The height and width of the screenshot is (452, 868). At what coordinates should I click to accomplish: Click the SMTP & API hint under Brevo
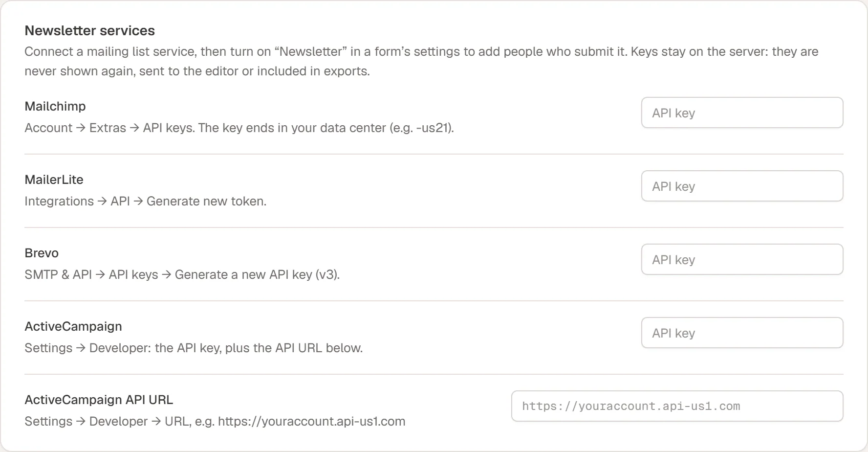pos(182,274)
